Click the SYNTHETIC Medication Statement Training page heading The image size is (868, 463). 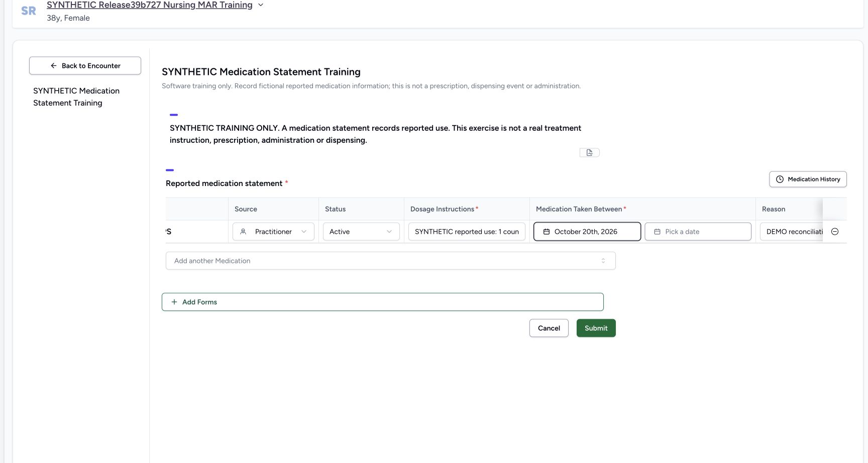[261, 72]
